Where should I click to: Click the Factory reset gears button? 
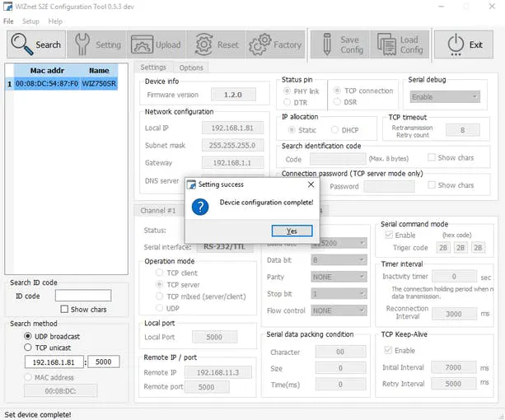click(275, 44)
